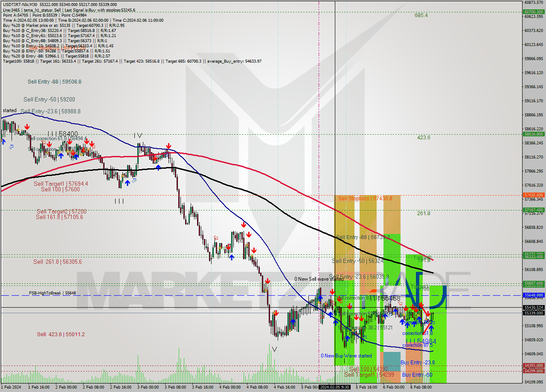Select the 'Sell Target2 | 57200' label

coord(61,211)
